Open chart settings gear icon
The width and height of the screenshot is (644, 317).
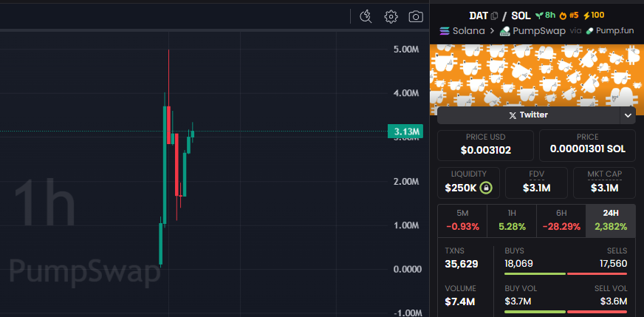tap(391, 16)
